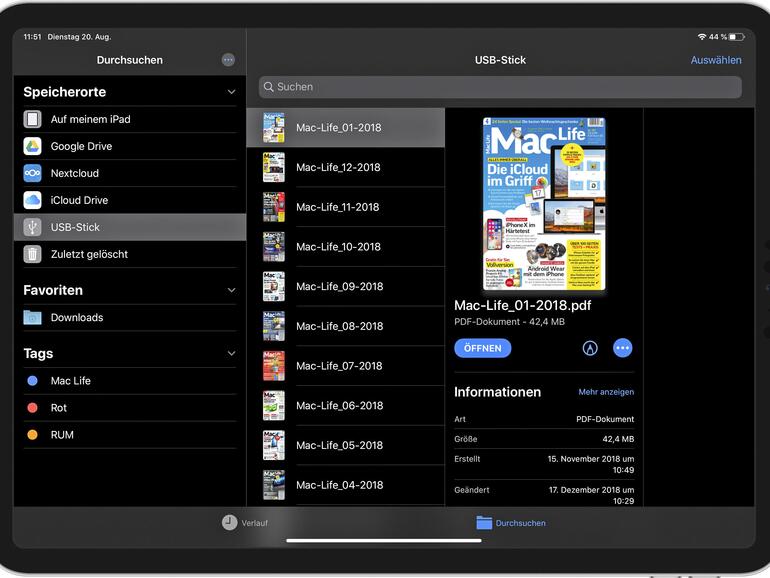The image size is (770, 578).
Task: Click the Zuletzt gelöscht label
Action: point(89,254)
